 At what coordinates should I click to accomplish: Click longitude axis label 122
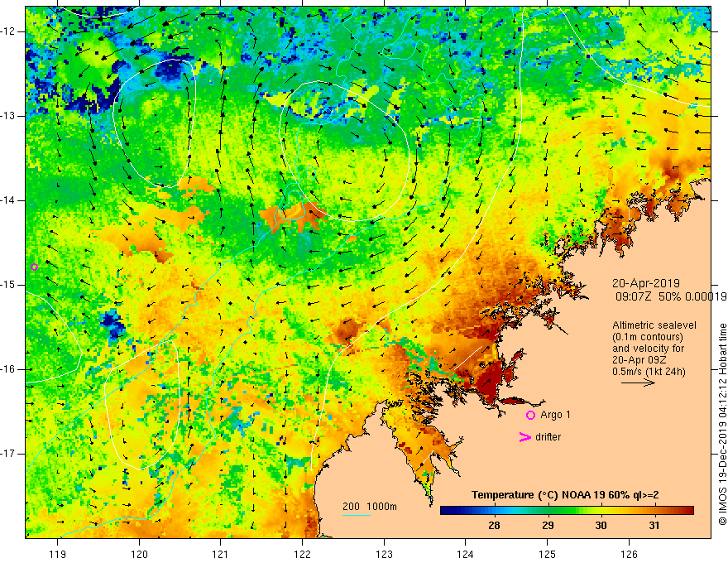click(x=302, y=554)
